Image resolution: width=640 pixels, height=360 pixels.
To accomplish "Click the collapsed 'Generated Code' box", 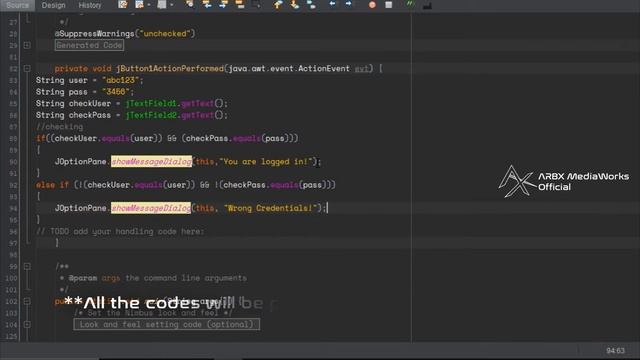I will tap(89, 45).
